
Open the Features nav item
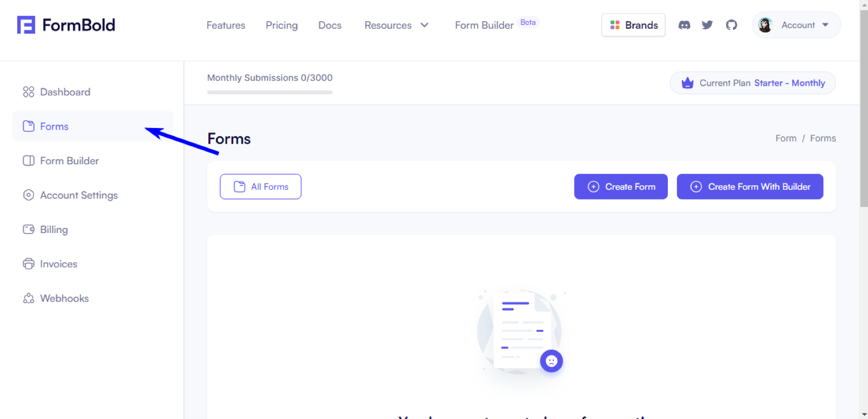click(226, 25)
